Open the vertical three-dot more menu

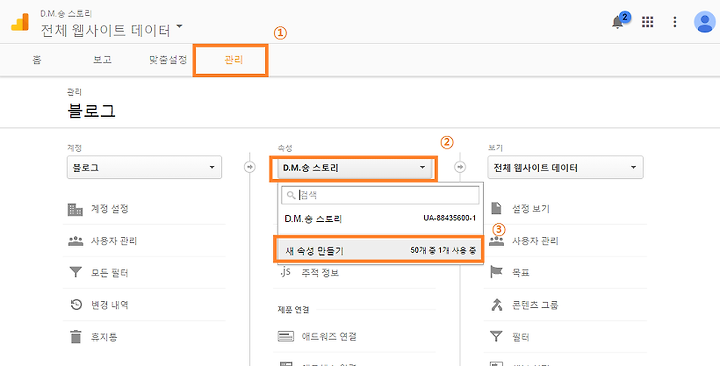675,22
